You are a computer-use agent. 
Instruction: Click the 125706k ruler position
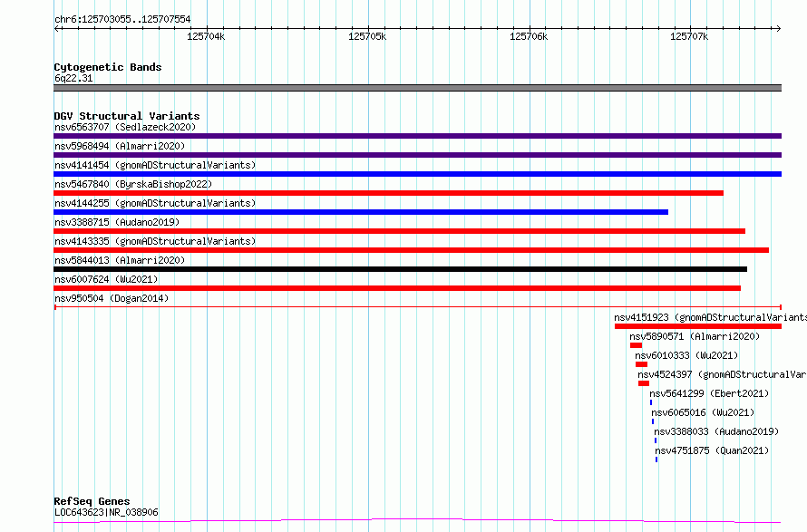tap(529, 36)
